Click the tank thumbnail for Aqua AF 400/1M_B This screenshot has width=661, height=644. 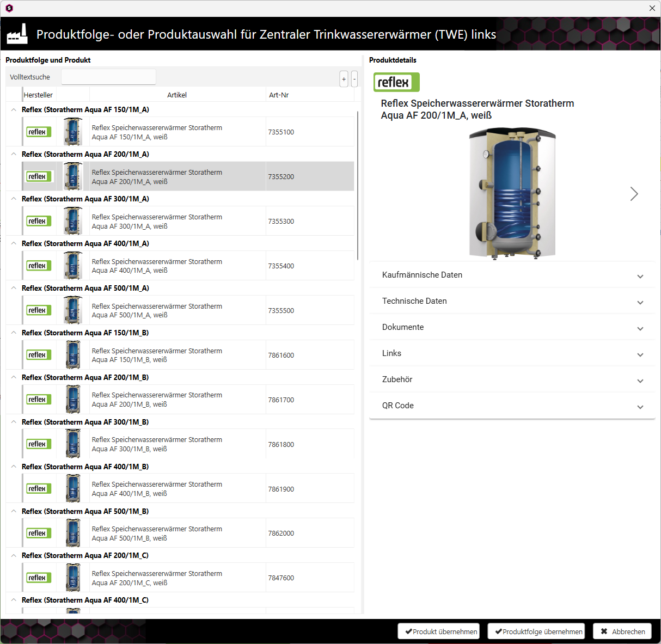[73, 488]
